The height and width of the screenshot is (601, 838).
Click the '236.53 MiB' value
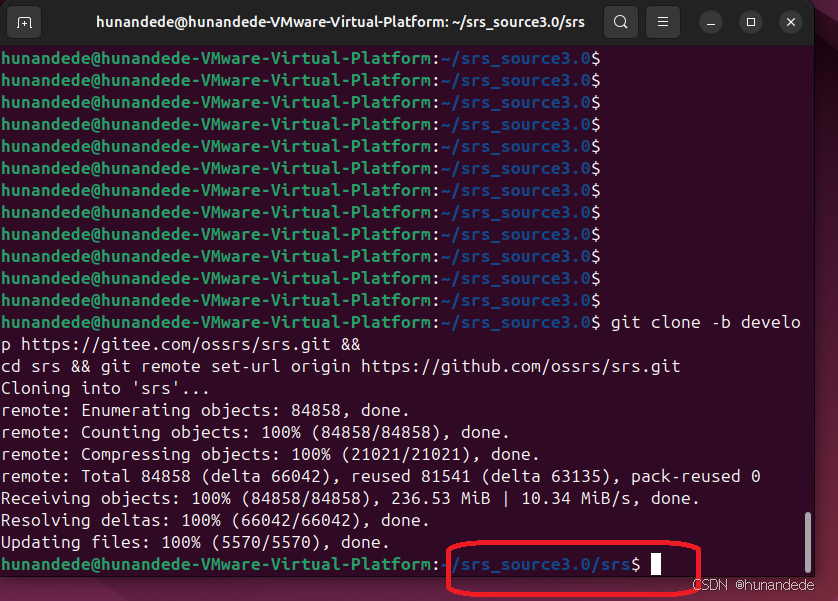(440, 498)
